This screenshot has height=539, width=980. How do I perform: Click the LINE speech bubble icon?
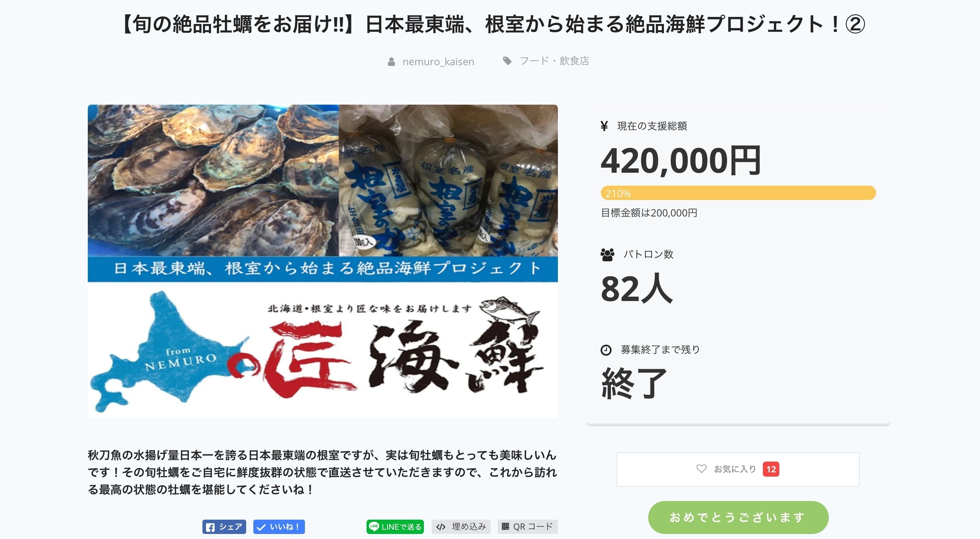[x=374, y=526]
